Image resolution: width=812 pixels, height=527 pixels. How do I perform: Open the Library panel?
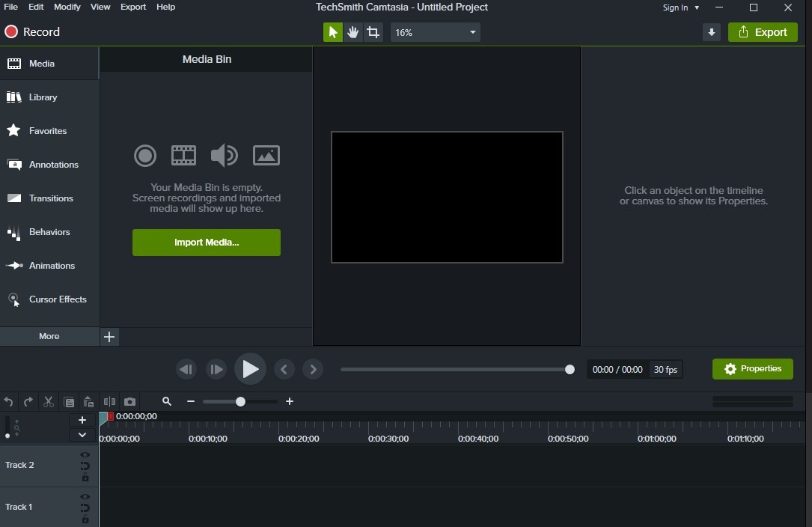click(x=49, y=97)
